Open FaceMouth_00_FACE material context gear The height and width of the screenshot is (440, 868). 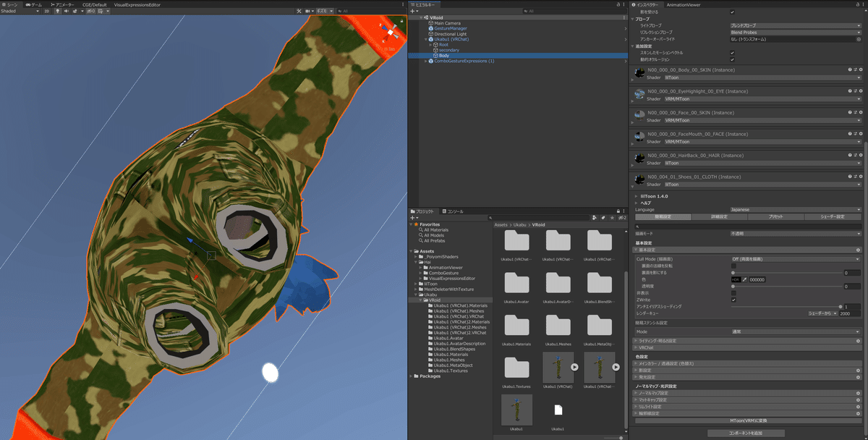(860, 134)
